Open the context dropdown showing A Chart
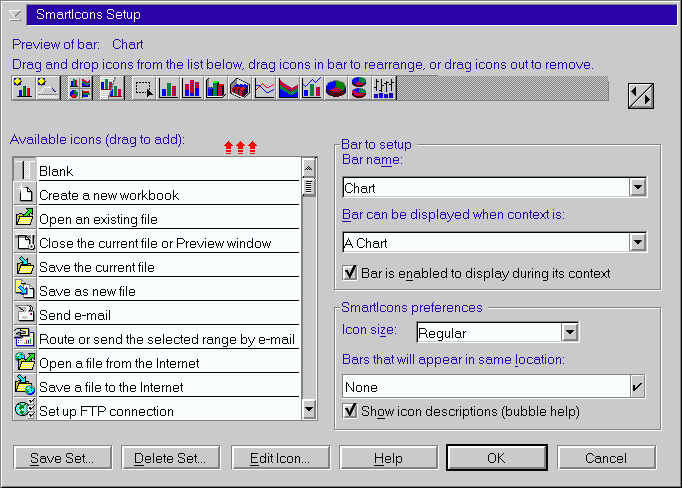 coord(638,243)
